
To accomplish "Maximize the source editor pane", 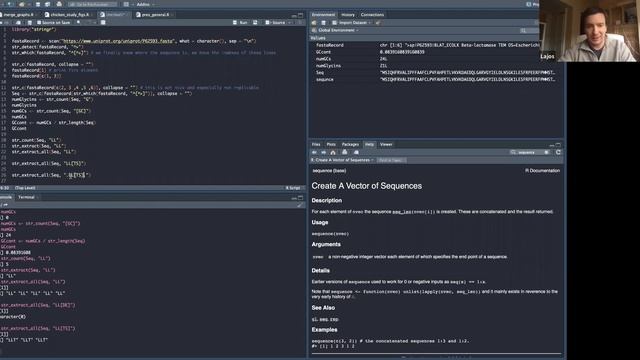I will coord(300,15).
